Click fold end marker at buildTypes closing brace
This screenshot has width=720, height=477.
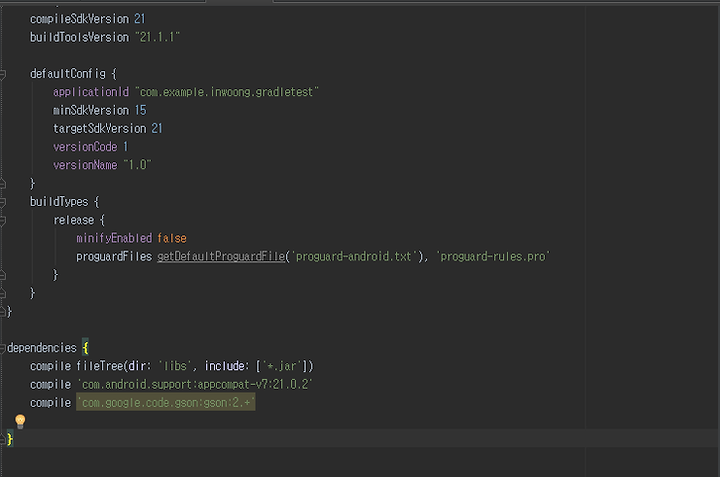pos(3,293)
